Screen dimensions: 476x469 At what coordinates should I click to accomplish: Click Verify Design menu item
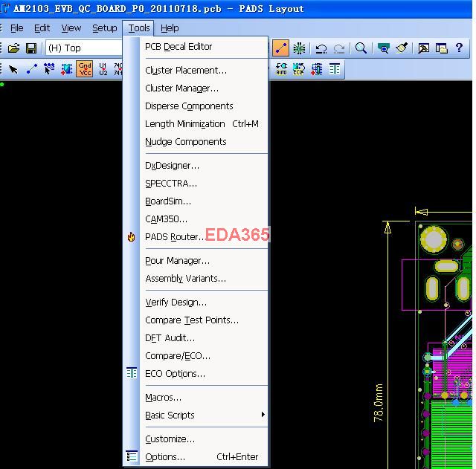[x=176, y=303]
